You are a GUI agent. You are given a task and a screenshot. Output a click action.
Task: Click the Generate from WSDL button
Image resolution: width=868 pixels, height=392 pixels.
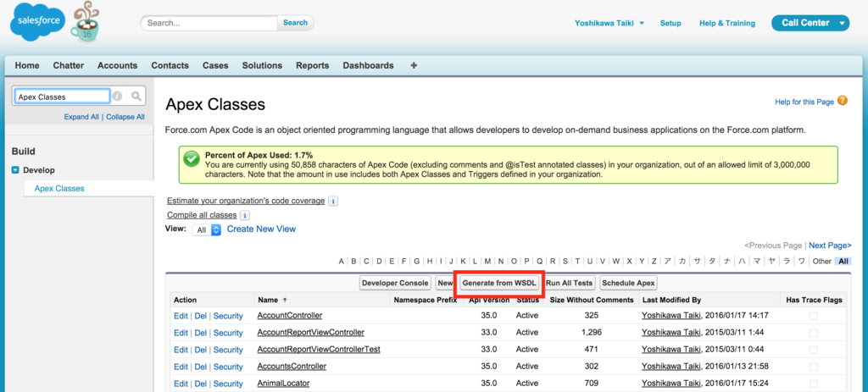(499, 283)
